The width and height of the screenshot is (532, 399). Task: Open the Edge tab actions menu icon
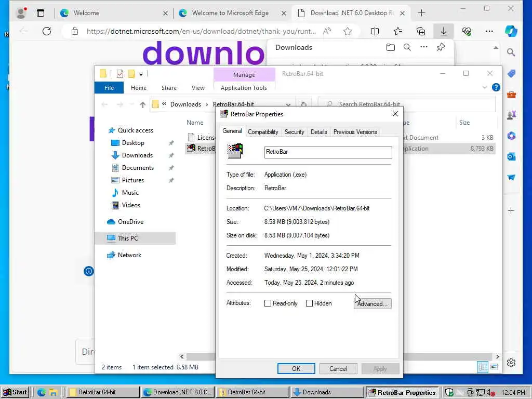pyautogui.click(x=41, y=13)
